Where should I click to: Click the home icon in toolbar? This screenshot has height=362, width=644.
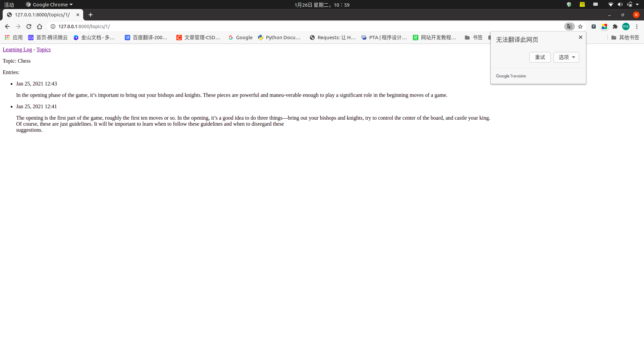[x=40, y=26]
